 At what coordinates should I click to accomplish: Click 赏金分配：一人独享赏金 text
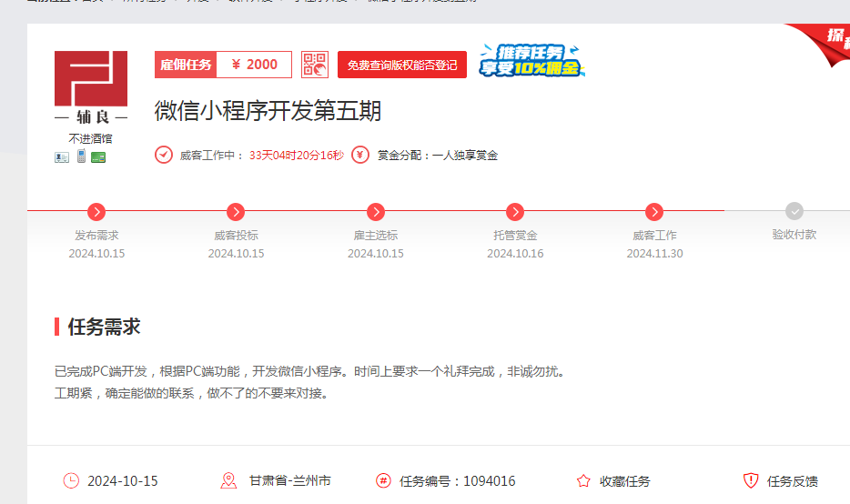438,156
